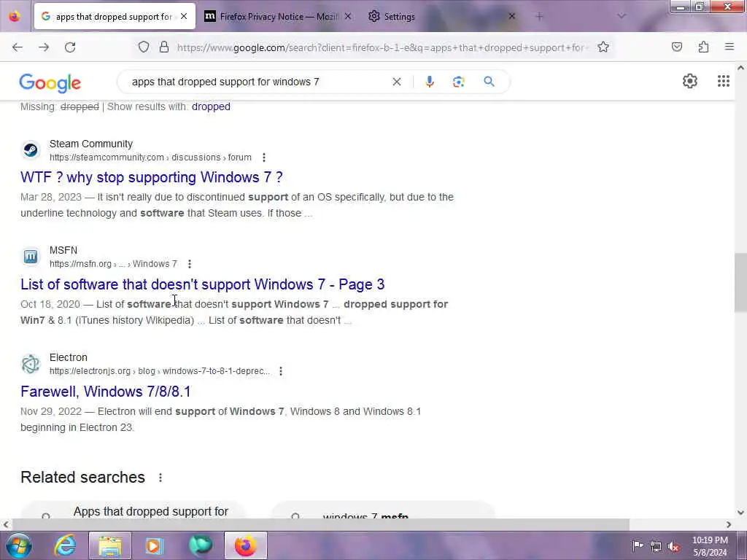747x560 pixels.
Task: Click the horizontal scrollbar thumb
Action: pyautogui.click(x=321, y=525)
